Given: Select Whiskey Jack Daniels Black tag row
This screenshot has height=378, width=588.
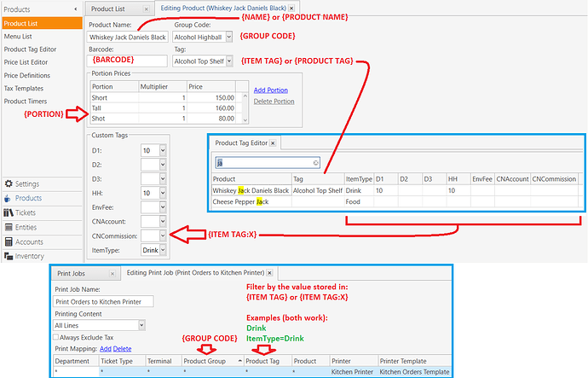Looking at the screenshot, I should coord(395,190).
